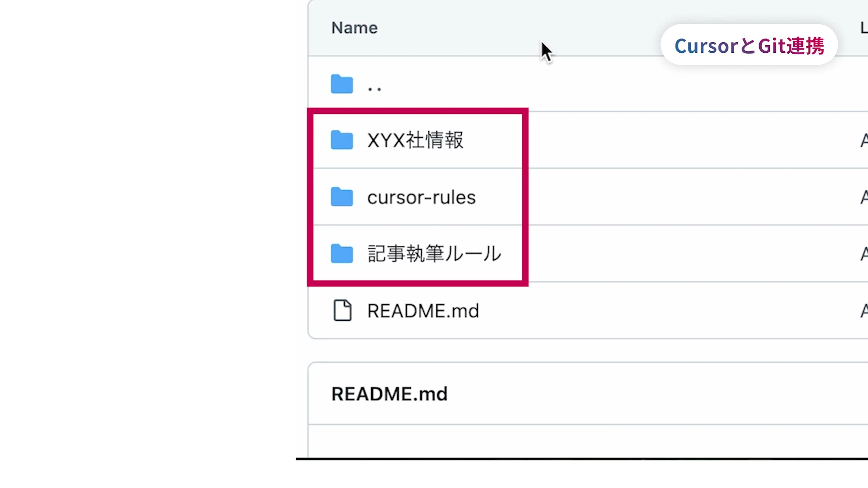
Task: Open the commit message on README.md row
Action: click(x=864, y=310)
